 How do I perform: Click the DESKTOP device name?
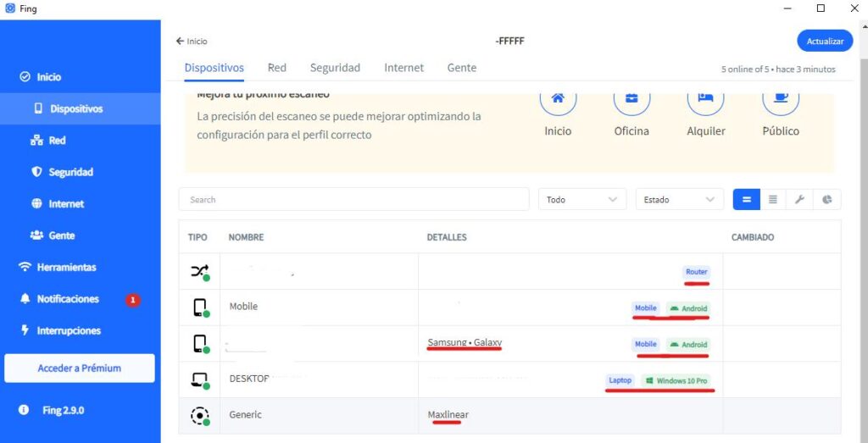249,379
